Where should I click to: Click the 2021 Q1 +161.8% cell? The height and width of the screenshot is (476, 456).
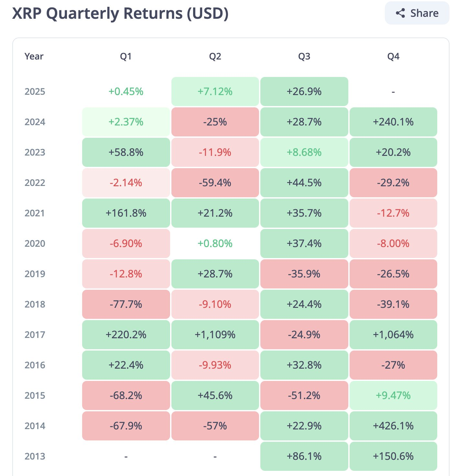(x=126, y=213)
